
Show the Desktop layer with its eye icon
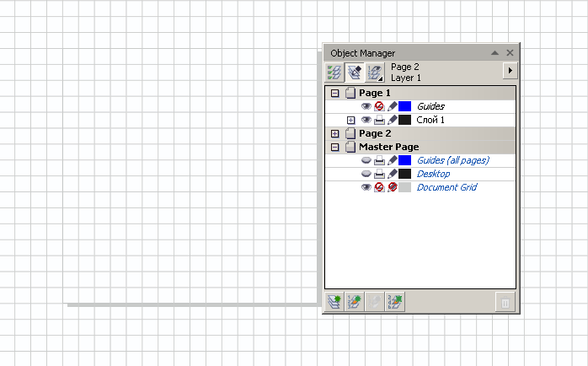pyautogui.click(x=366, y=174)
